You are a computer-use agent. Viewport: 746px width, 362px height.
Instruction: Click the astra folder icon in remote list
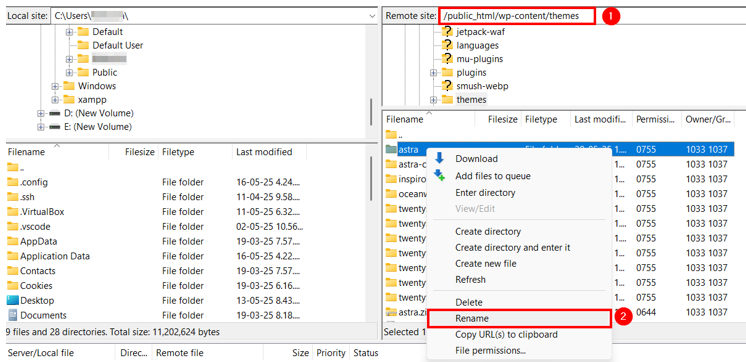(391, 149)
